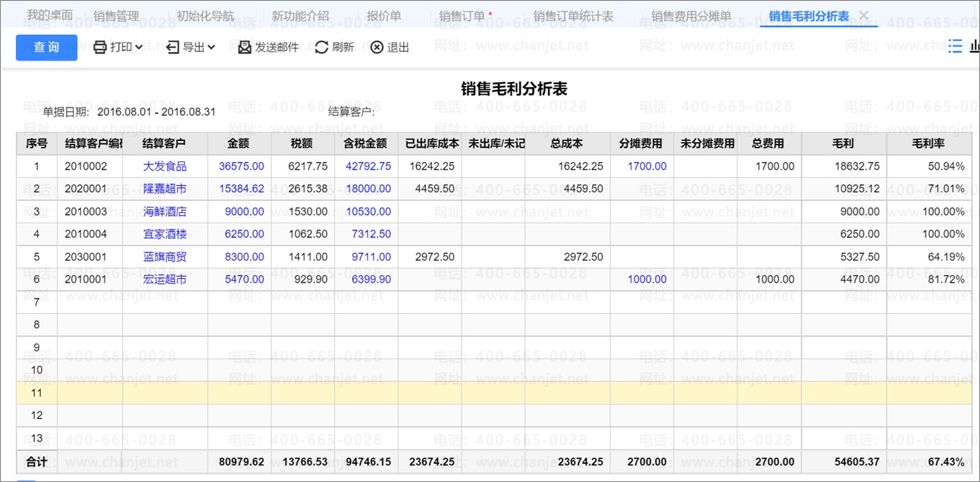Screen dimensions: 980x482
Task: Select the highlighted row 11
Action: point(493,393)
